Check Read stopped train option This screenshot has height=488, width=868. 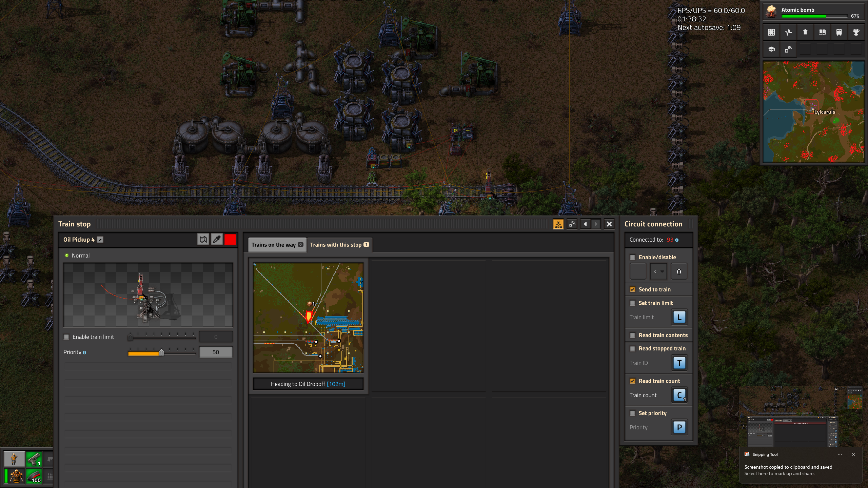[x=632, y=348]
